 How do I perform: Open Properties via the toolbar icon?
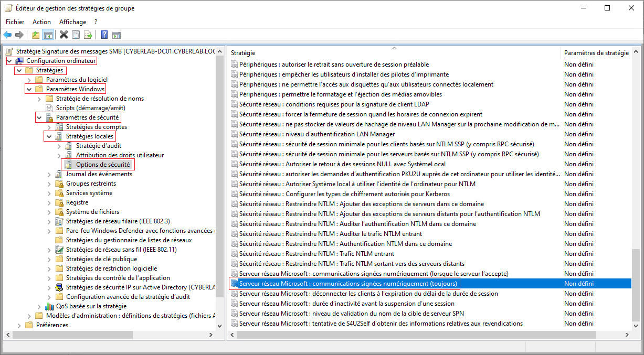[x=76, y=35]
